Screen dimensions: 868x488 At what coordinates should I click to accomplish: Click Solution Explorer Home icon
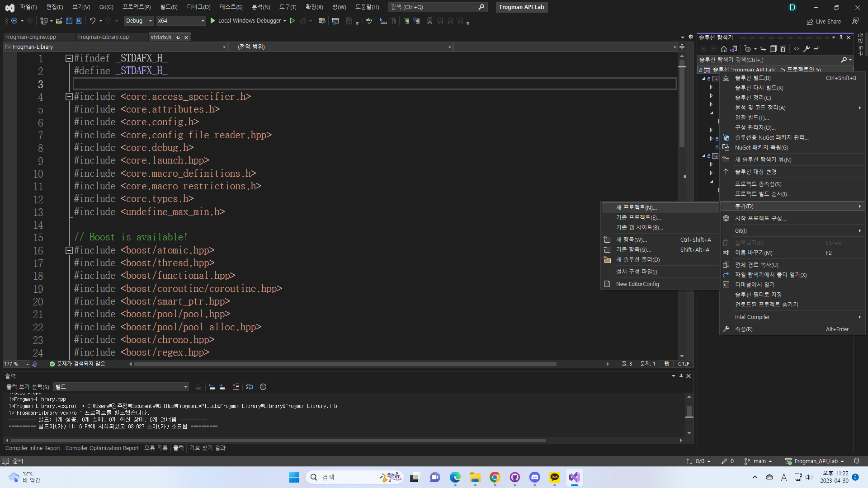coord(724,49)
